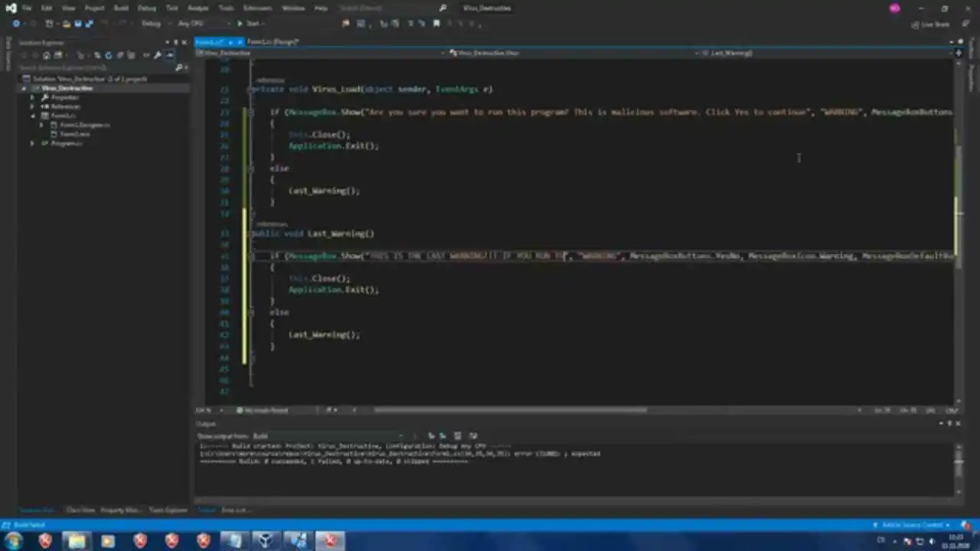Click the editor horizontal scrollbar
Viewport: 980px width, 551px height.
click(x=511, y=410)
